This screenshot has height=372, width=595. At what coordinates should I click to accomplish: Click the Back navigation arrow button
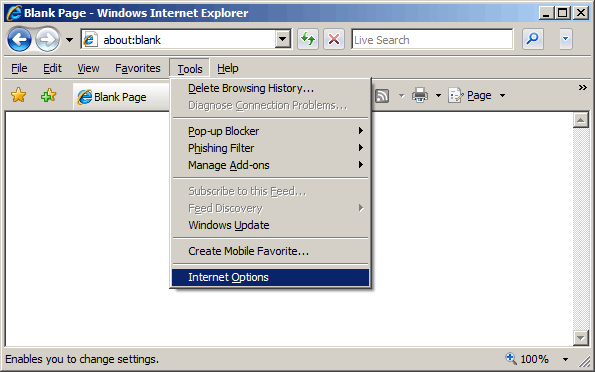point(19,39)
